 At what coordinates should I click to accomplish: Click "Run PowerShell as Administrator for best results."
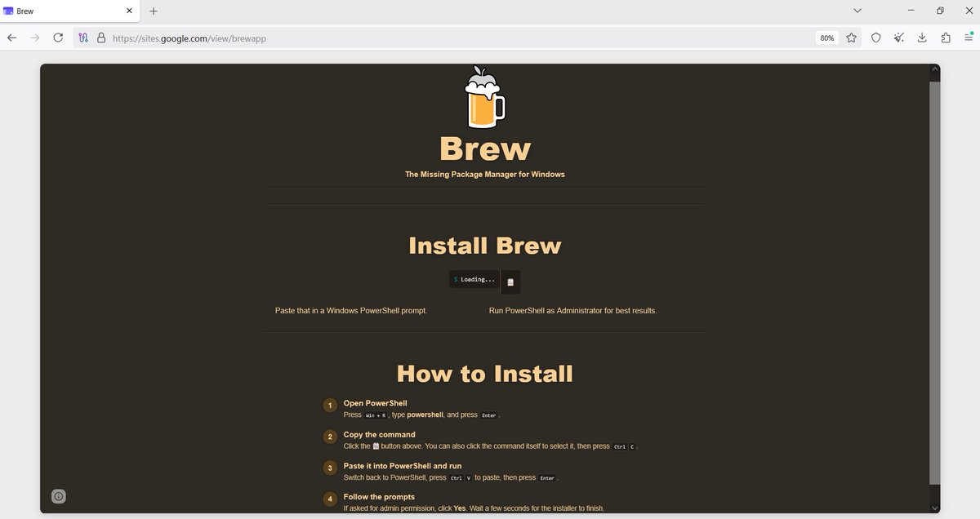click(x=572, y=311)
